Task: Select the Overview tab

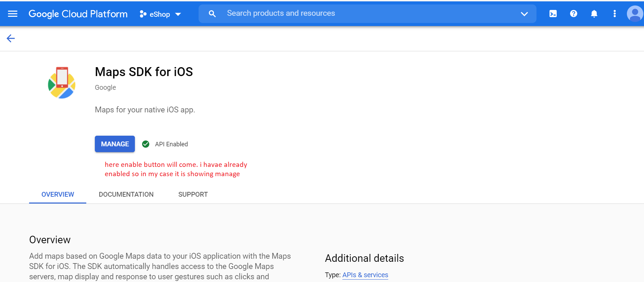Action: click(58, 194)
